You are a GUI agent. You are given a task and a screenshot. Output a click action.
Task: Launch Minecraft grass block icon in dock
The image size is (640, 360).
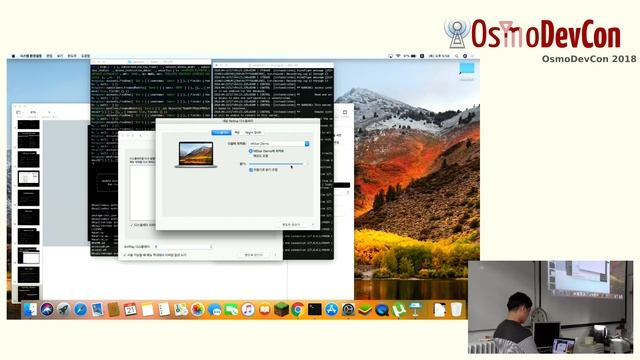pos(281,310)
